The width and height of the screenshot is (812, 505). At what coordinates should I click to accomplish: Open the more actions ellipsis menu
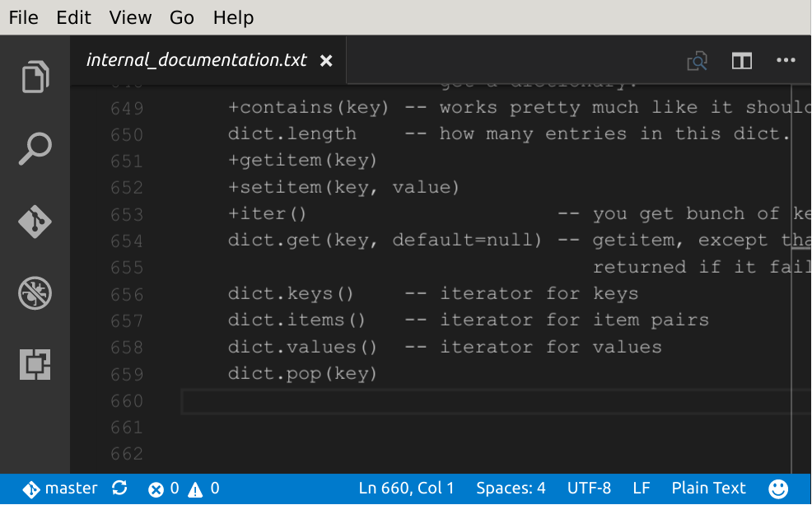[786, 61]
